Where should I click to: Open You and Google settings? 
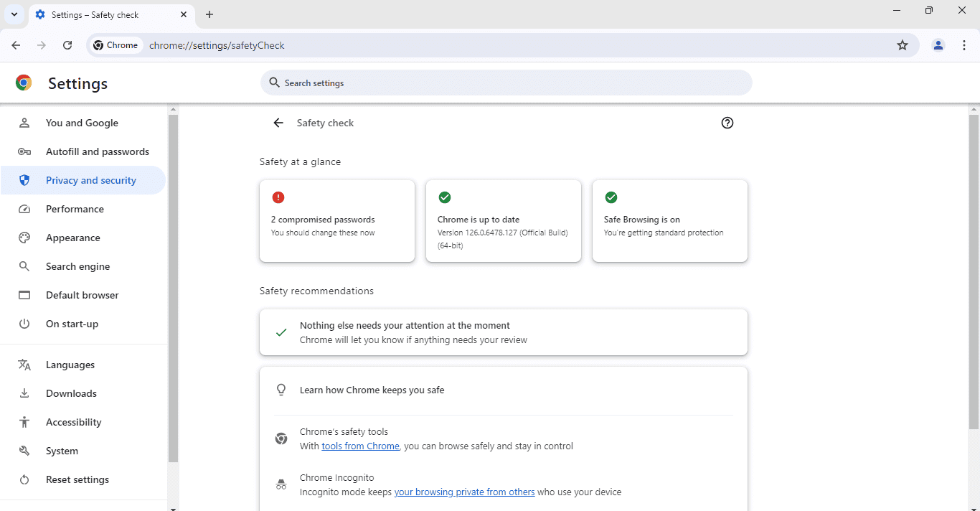[83, 123]
